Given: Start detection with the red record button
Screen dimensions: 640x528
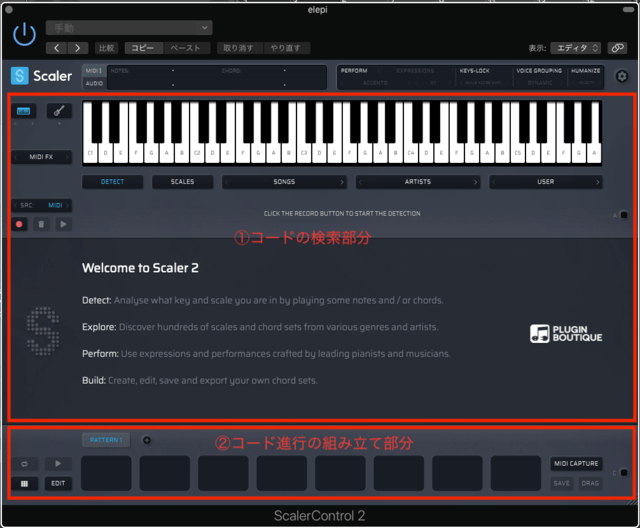Looking at the screenshot, I should tap(19, 224).
